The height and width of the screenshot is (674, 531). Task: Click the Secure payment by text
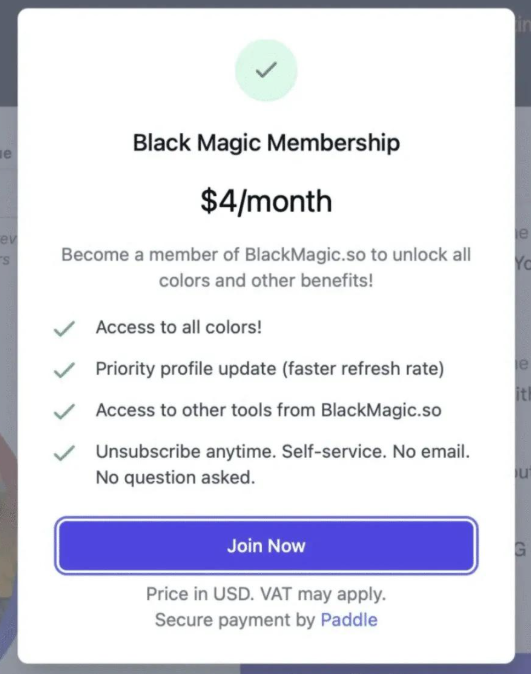[x=235, y=620]
